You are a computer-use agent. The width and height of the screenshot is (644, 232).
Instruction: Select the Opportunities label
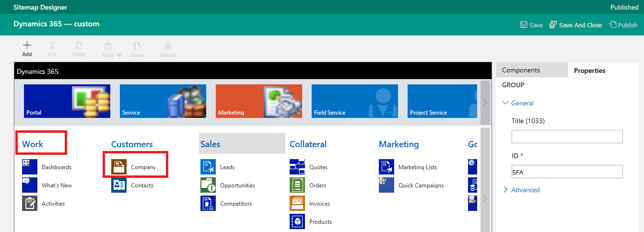point(238,186)
